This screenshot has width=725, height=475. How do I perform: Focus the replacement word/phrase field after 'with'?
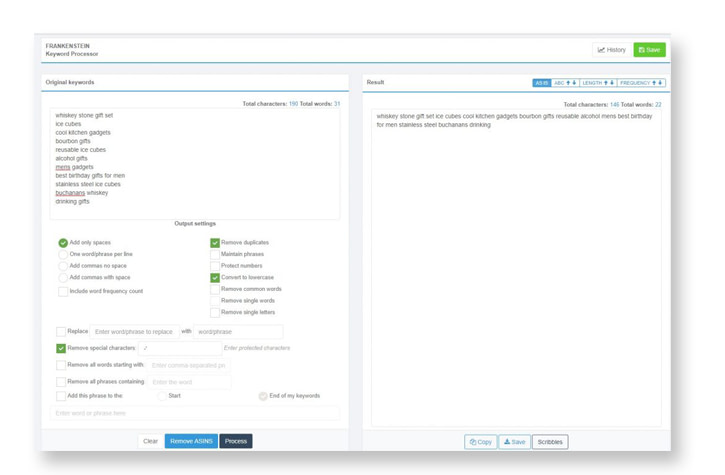238,332
